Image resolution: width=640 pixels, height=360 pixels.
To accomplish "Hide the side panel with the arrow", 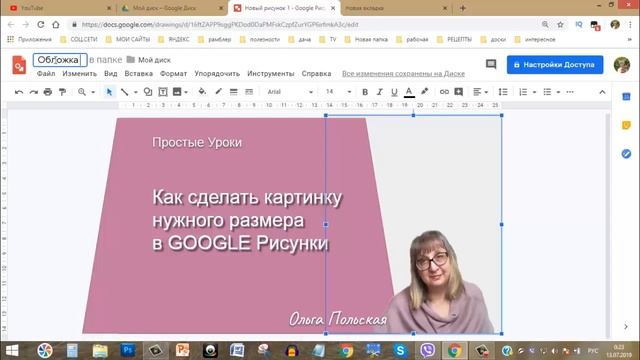I will click(626, 327).
